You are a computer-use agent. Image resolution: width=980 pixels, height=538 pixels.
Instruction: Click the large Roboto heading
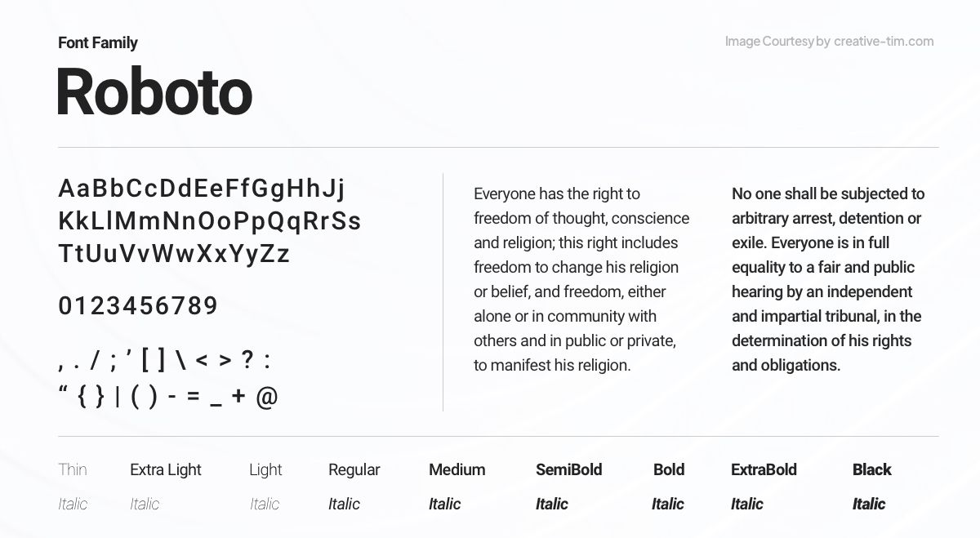click(x=154, y=92)
